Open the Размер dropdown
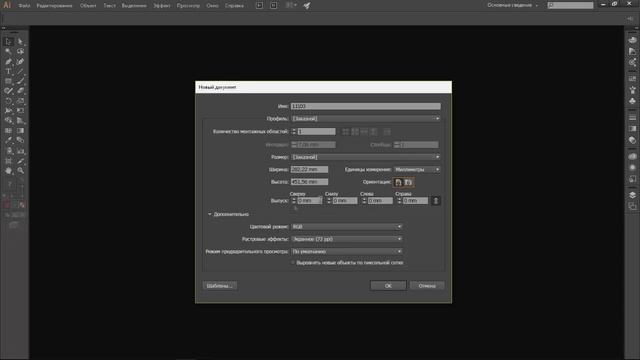Screen dimensions: 640x360 click(366, 157)
